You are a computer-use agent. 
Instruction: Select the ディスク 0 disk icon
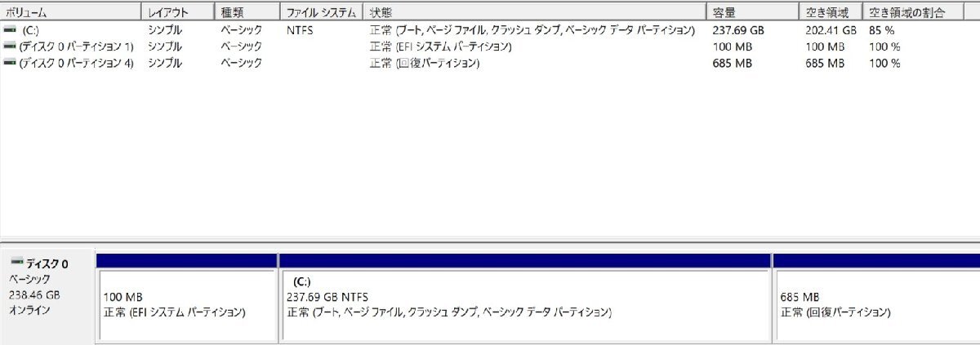click(16, 263)
